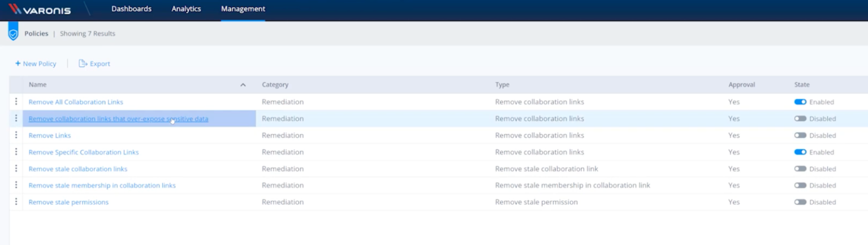This screenshot has width=868, height=245.
Task: Open policy that over-exposes sensitive data link
Action: (x=118, y=119)
